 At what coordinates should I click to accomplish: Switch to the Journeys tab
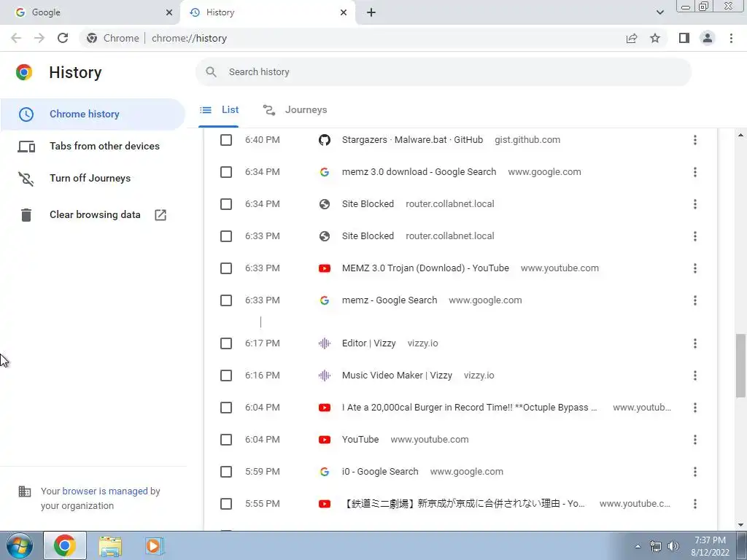click(295, 110)
